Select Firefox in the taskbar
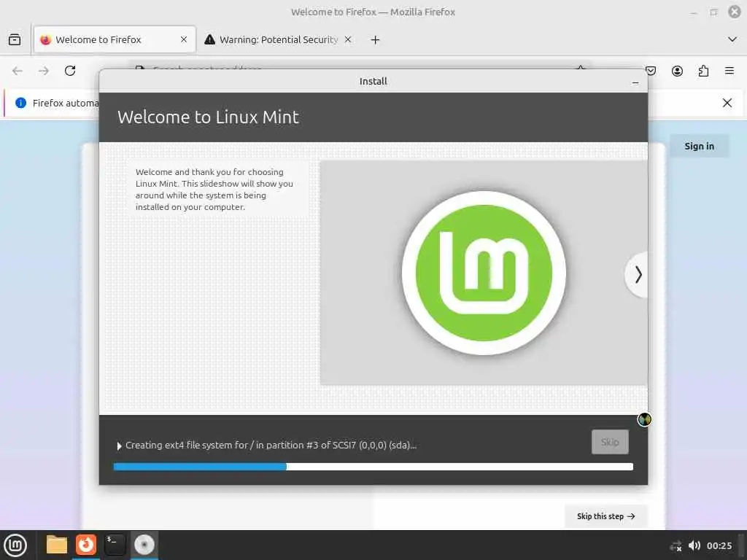The width and height of the screenshot is (747, 560). coord(86,545)
